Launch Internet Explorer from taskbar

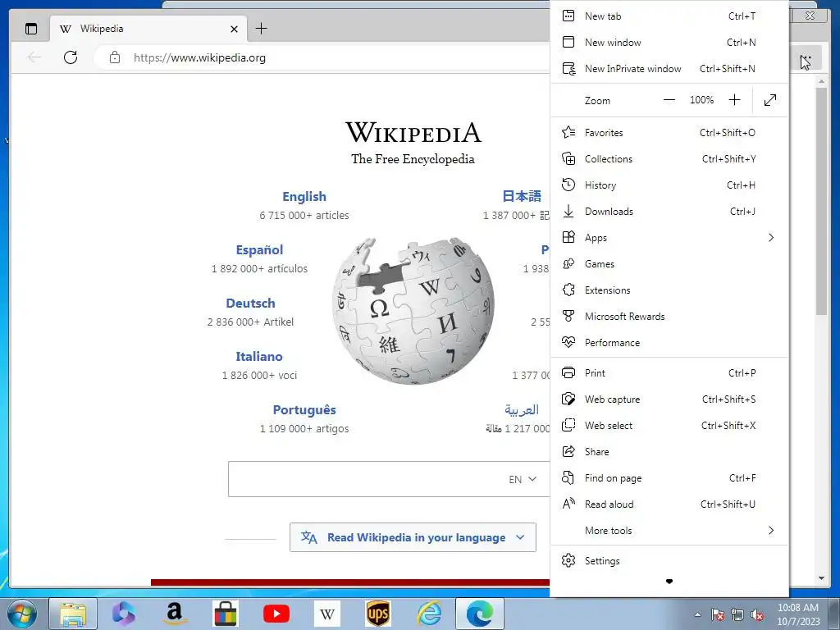point(429,614)
